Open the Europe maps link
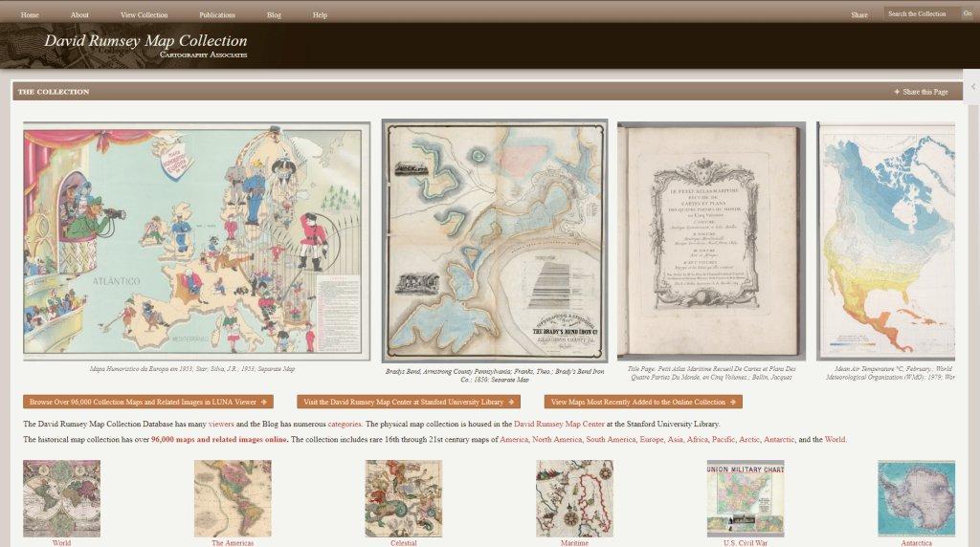Image resolution: width=980 pixels, height=547 pixels. pos(651,440)
